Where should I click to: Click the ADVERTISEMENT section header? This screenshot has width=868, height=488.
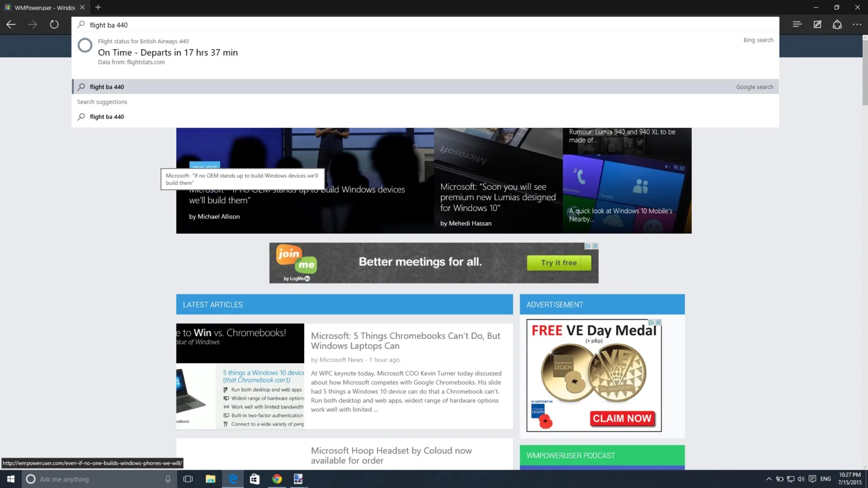pos(602,305)
